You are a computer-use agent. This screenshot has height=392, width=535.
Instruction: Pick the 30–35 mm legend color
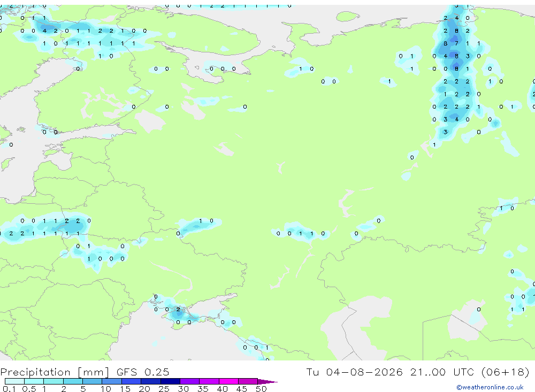click(x=190, y=381)
